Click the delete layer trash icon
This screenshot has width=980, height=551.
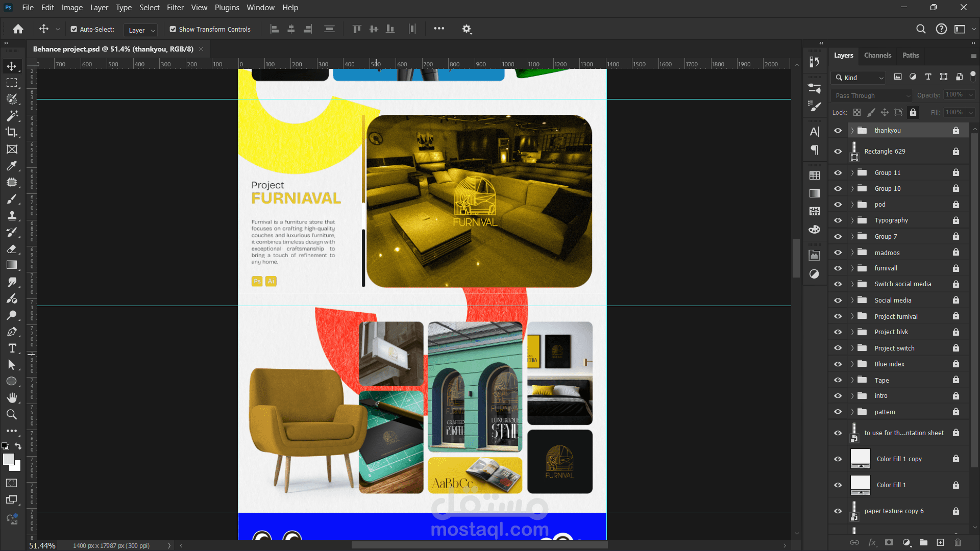pyautogui.click(x=958, y=542)
